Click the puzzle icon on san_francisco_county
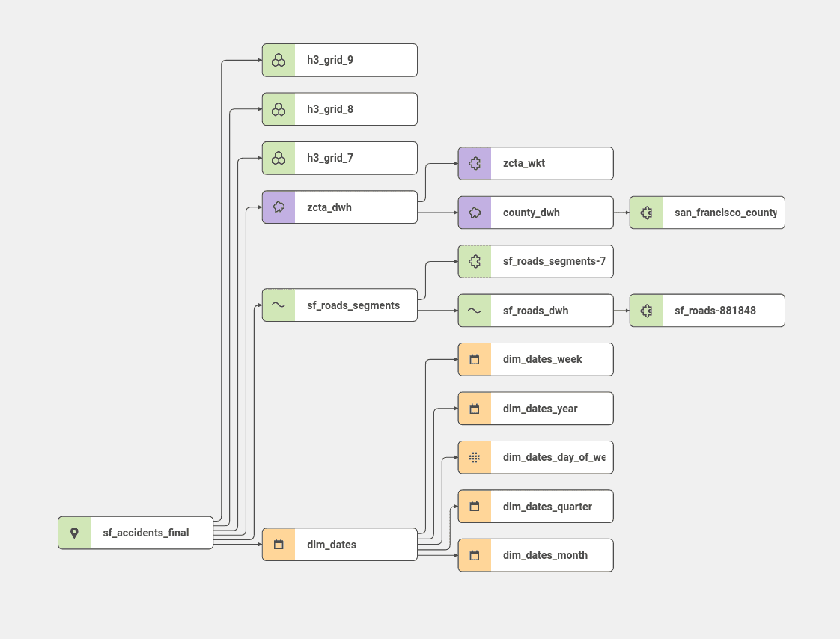Viewport: 840px width, 639px height. (645, 213)
